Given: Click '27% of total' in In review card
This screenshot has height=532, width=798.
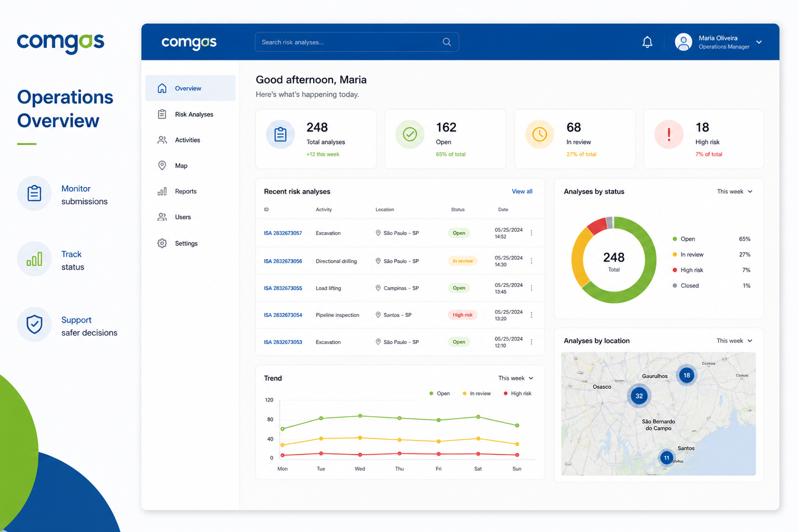Looking at the screenshot, I should (x=581, y=154).
